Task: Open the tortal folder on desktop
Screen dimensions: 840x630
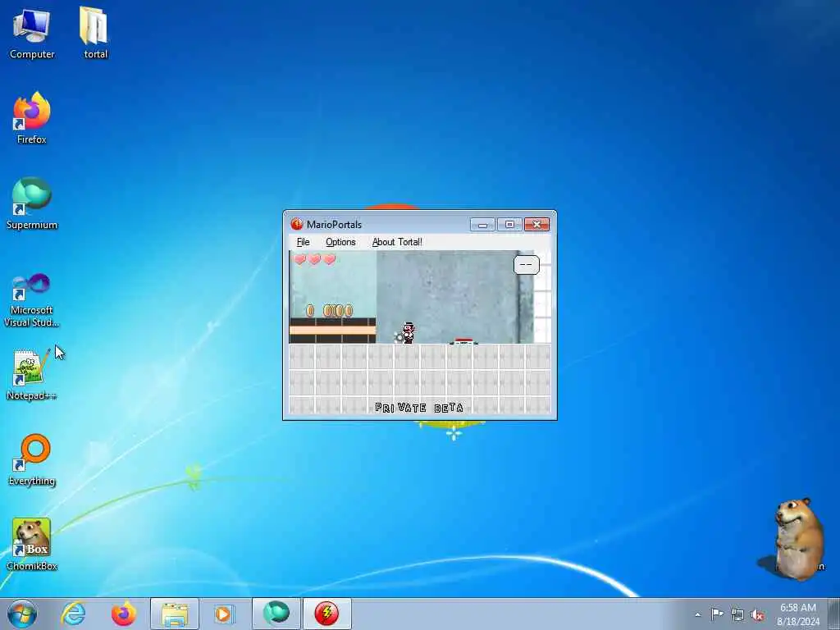Action: tap(95, 33)
